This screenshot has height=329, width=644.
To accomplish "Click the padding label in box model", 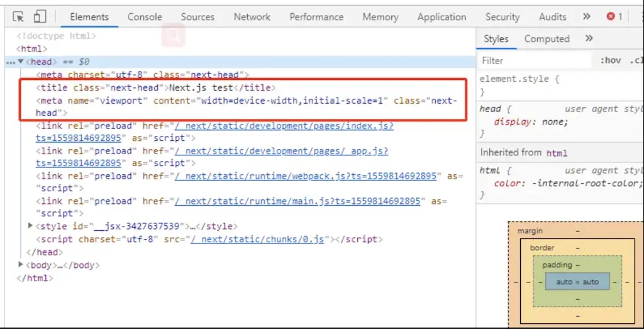I will pyautogui.click(x=557, y=265).
